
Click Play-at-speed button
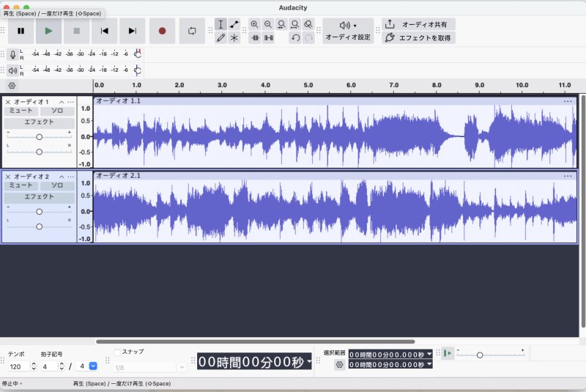point(448,353)
